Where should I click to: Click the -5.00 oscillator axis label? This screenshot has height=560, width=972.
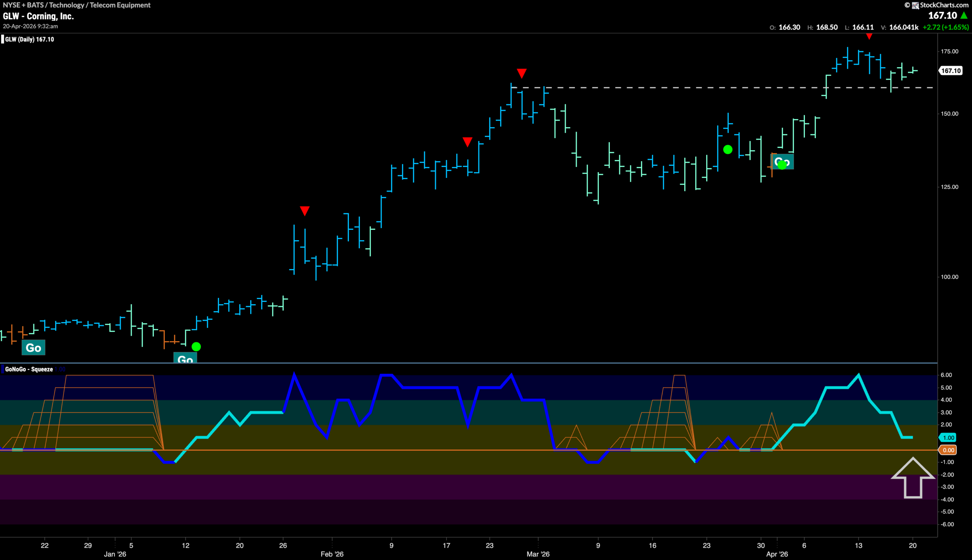point(947,512)
